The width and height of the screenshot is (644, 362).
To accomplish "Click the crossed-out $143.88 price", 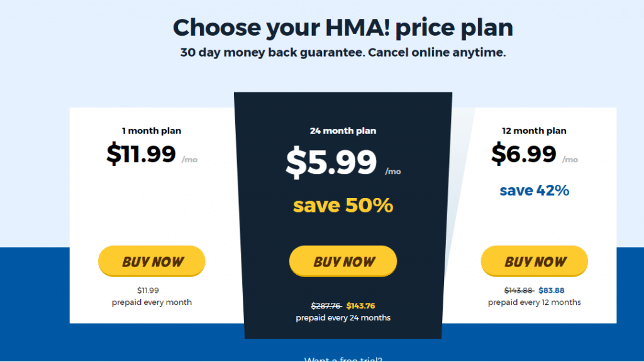I will click(519, 290).
